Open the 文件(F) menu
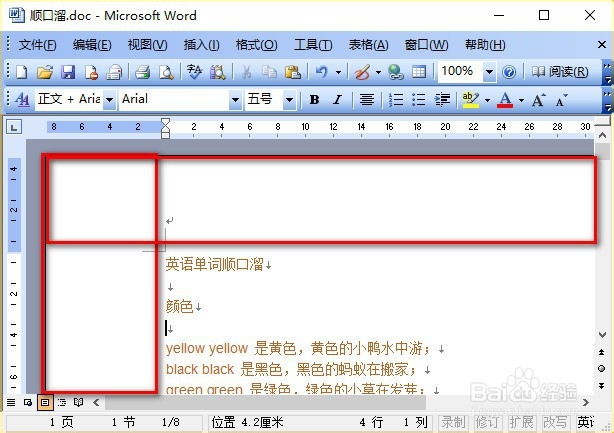Image resolution: width=614 pixels, height=433 pixels. (x=37, y=45)
